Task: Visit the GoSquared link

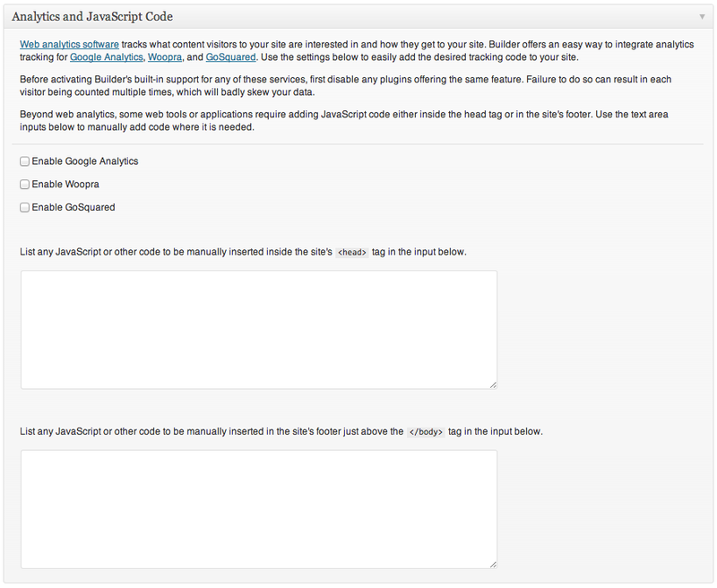Action: click(x=230, y=57)
